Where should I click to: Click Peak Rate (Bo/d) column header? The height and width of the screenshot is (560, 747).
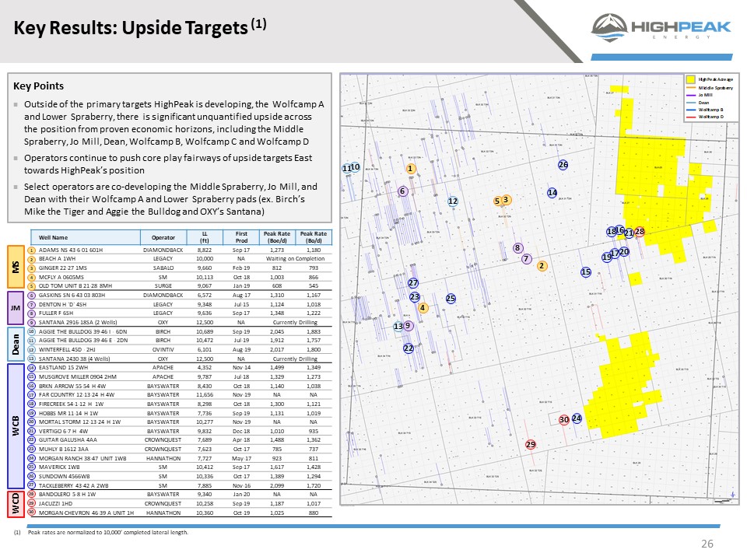tap(314, 238)
